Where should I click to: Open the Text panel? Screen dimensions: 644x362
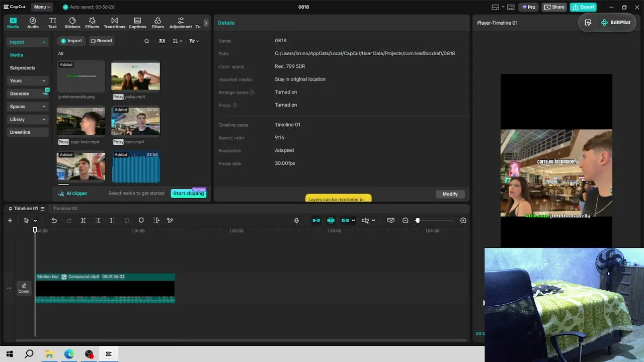click(x=52, y=23)
